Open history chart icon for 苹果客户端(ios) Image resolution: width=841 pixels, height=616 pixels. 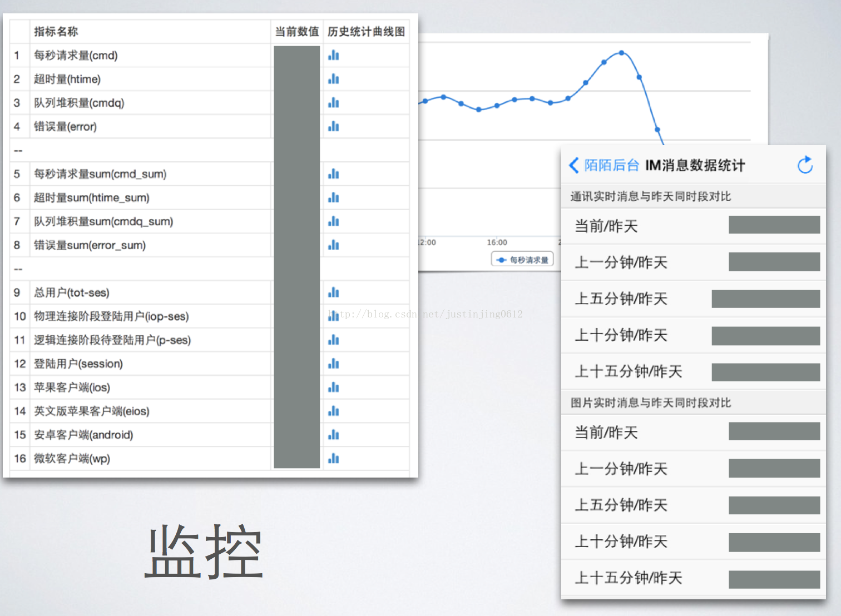coord(334,387)
